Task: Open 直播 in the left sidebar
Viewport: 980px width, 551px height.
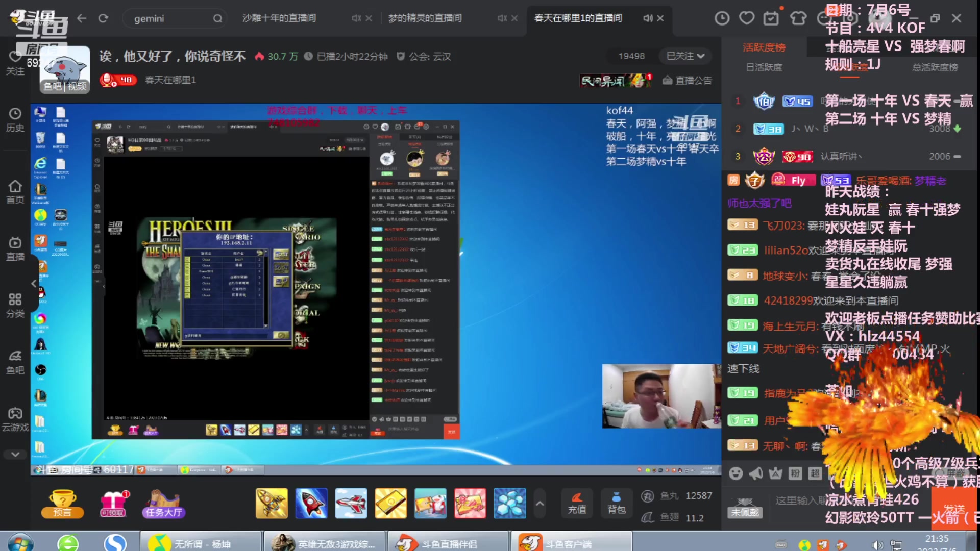Action: pyautogui.click(x=15, y=249)
